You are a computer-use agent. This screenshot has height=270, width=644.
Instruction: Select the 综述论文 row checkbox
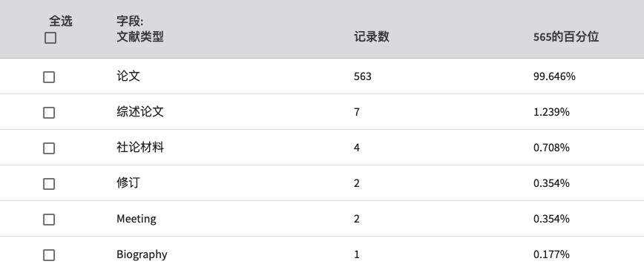coord(49,113)
